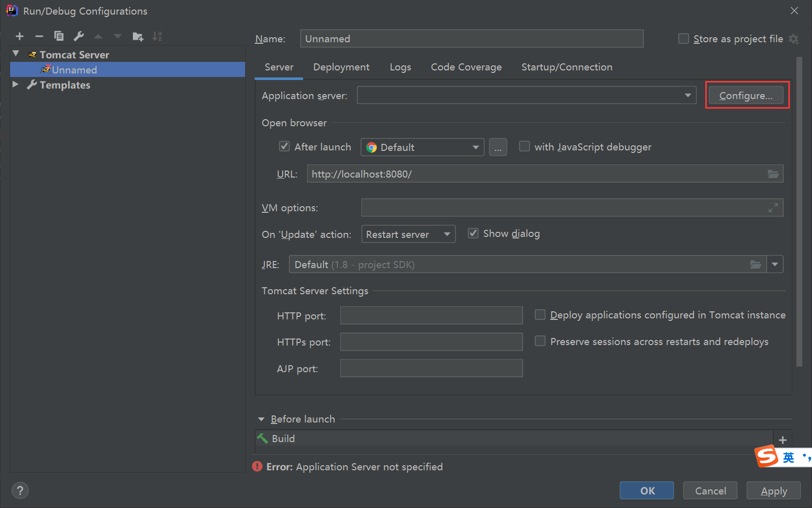Click the red error icon
This screenshot has height=508, width=812.
pos(257,467)
